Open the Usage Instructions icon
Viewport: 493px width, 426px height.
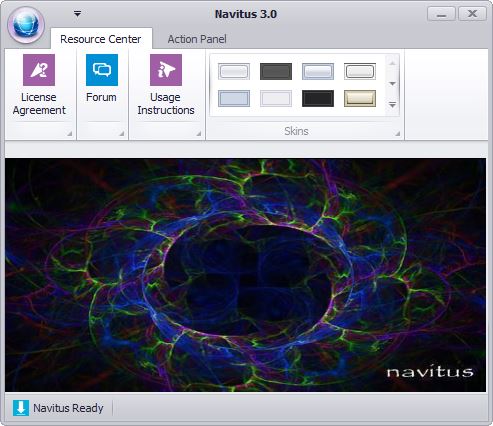click(166, 70)
